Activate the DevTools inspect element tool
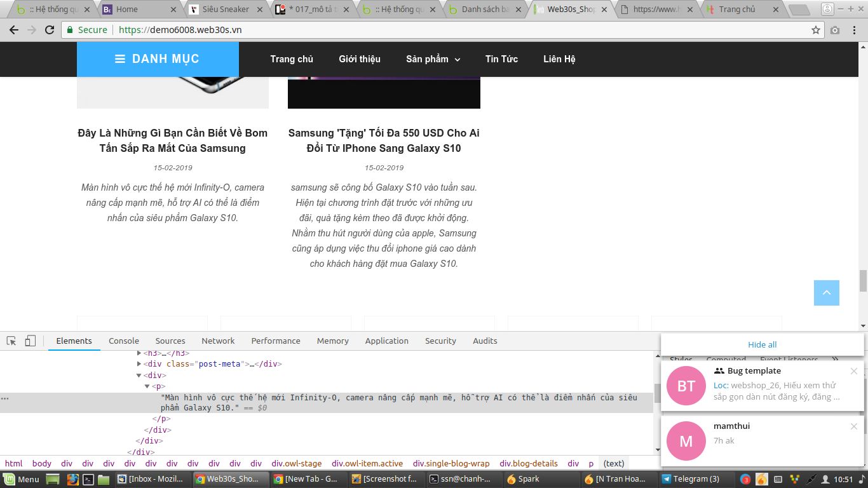The height and width of the screenshot is (488, 868). click(11, 341)
